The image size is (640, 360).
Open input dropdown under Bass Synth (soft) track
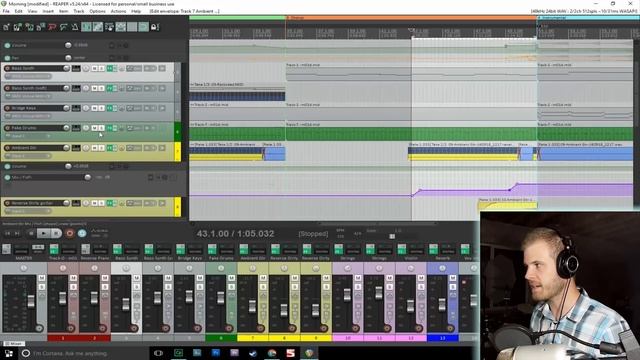point(28,96)
